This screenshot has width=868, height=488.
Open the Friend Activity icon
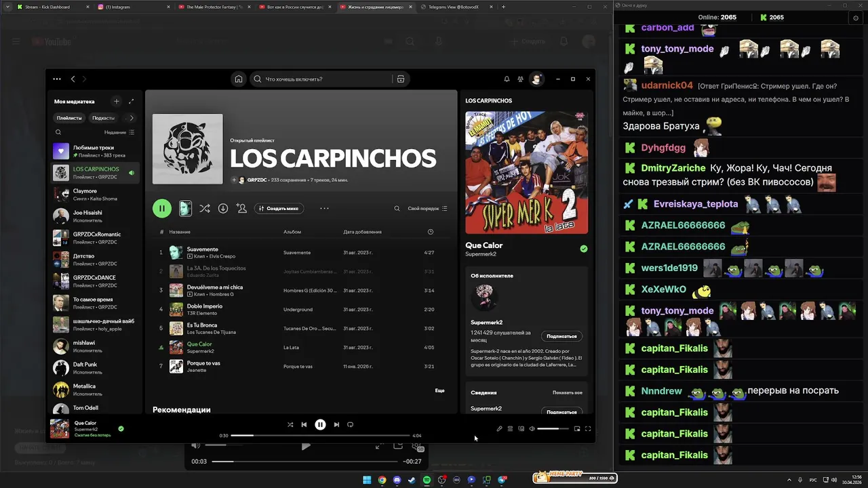tap(520, 79)
